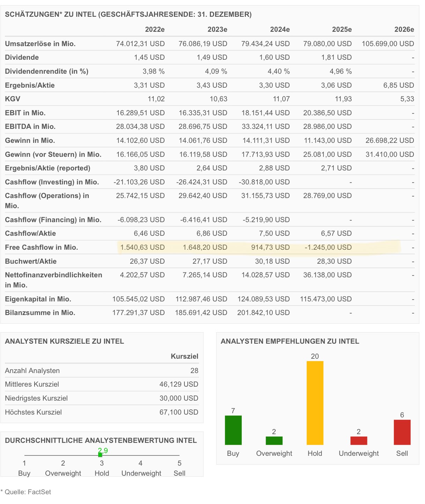The height and width of the screenshot is (504, 425).
Task: Click the 2024e column header
Action: [280, 29]
